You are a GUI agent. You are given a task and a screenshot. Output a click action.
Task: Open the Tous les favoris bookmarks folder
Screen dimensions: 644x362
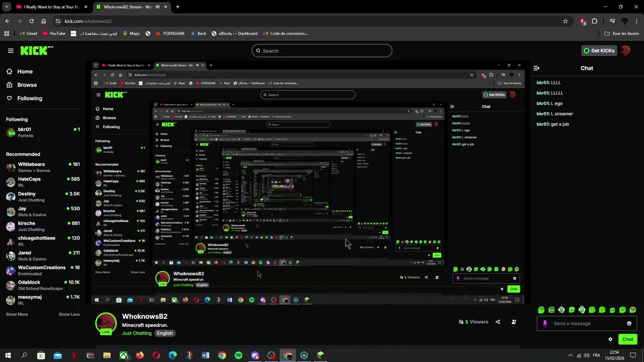(621, 34)
